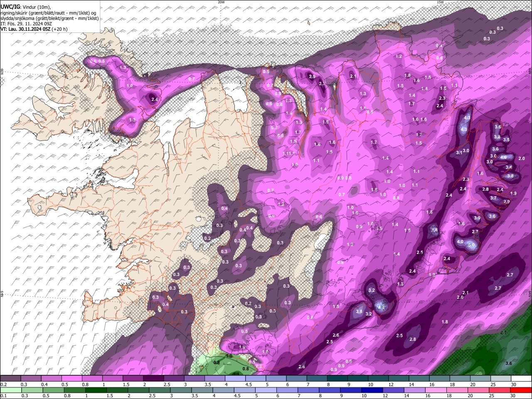Pick the upper legend swatch labeled 18
The image size is (532, 399).
point(460,379)
